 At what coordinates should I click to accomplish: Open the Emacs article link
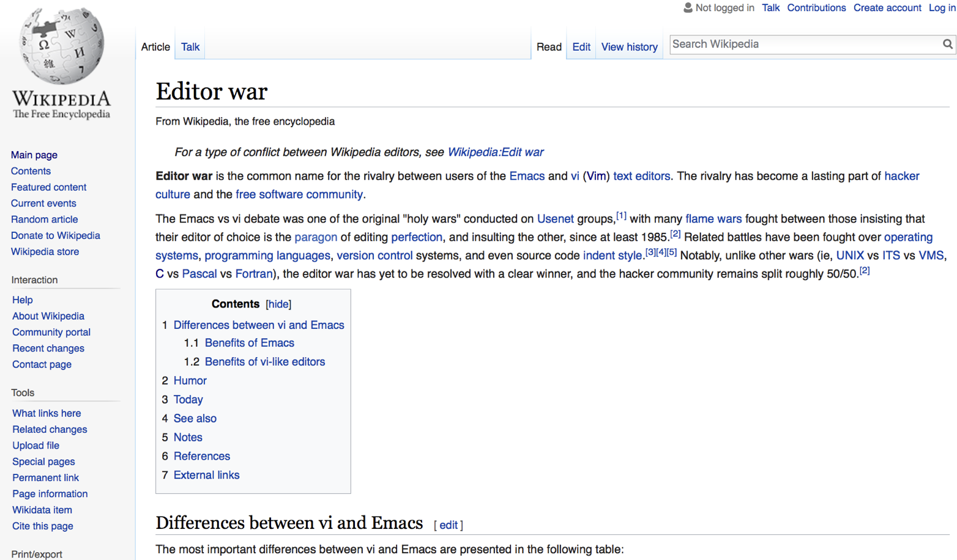(527, 175)
